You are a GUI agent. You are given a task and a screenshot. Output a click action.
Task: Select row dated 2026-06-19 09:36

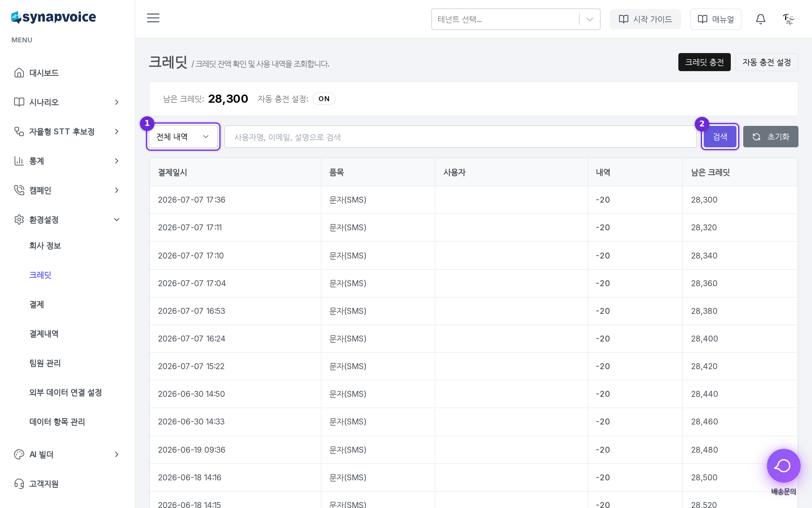[473, 450]
